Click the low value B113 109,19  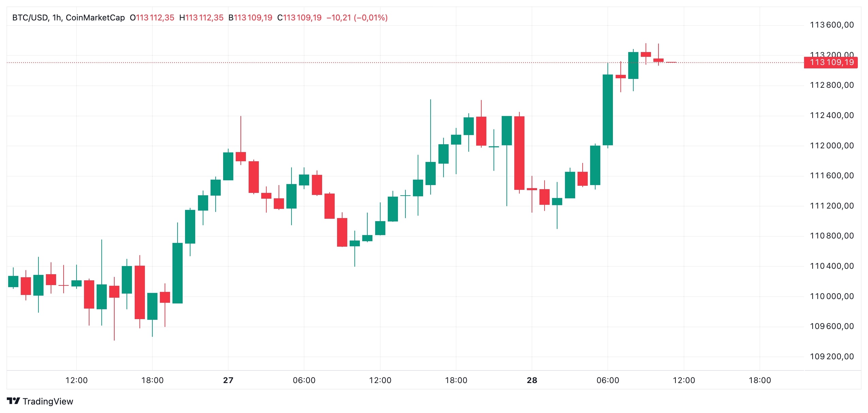(x=250, y=18)
